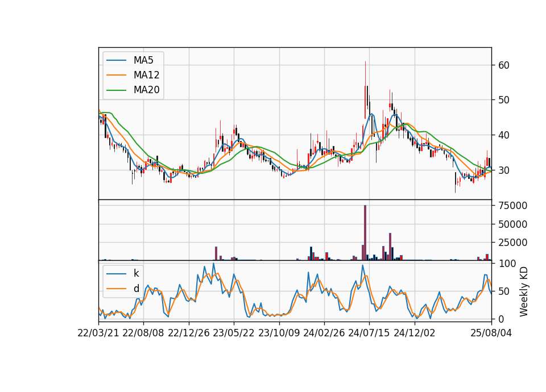Click the 23/10/09 date label
Screen dimensions: 546x392
coord(279,333)
